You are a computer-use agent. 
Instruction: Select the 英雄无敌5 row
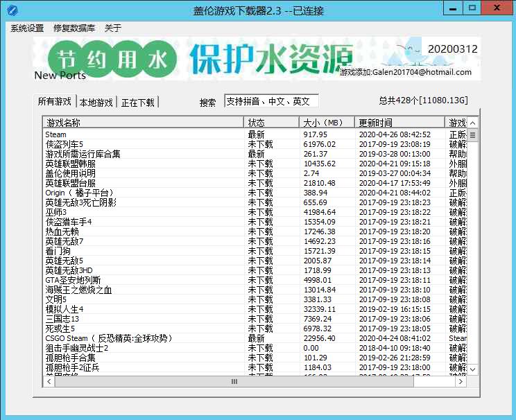[x=255, y=261]
